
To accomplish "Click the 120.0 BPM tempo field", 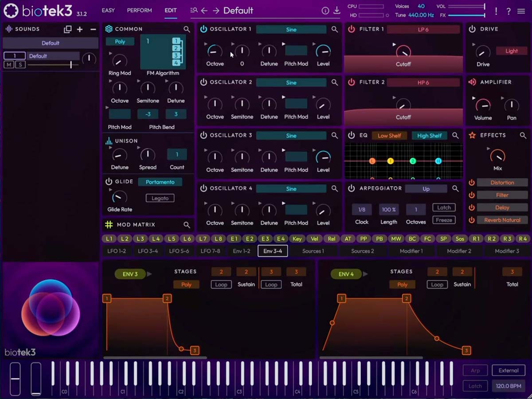I will coord(509,386).
